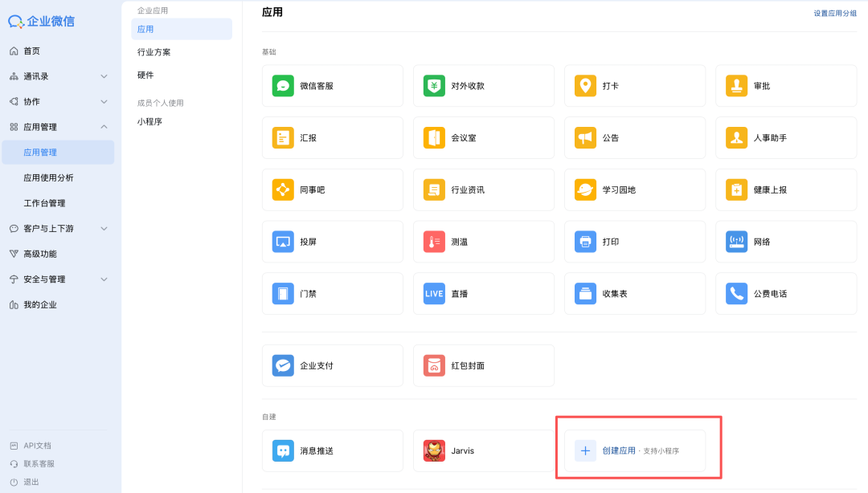Click the 消息推送 chat icon
Screen dimensions: 868x493
(x=283, y=451)
